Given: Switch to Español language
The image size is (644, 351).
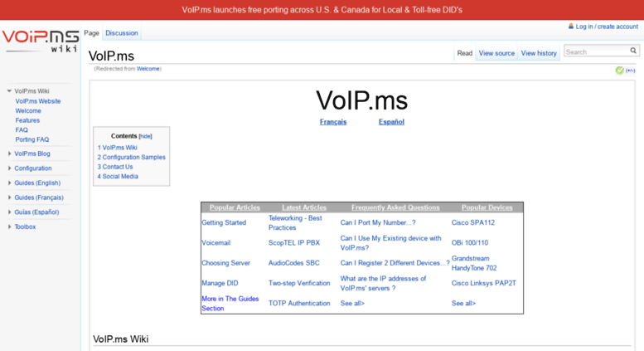Looking at the screenshot, I should 391,122.
